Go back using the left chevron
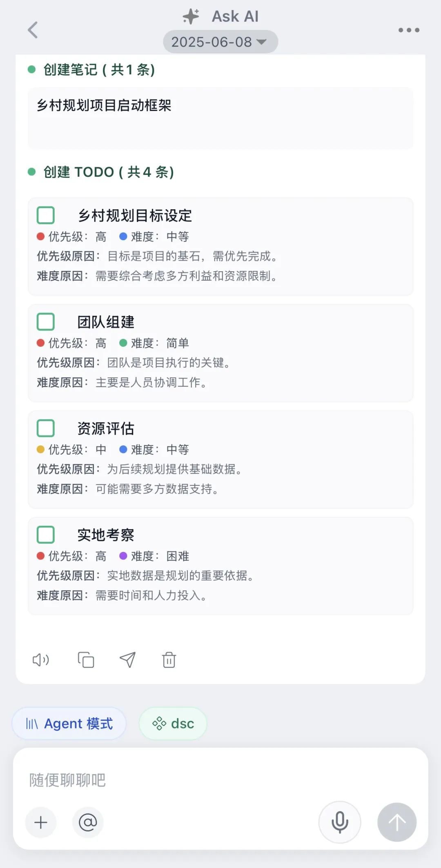441x868 pixels. click(x=33, y=30)
